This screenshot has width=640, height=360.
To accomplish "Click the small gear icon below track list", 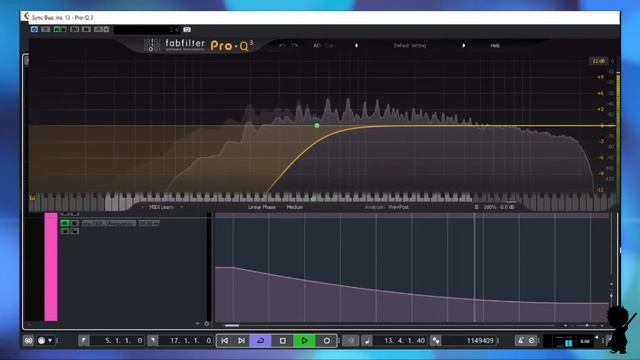I will coord(207,324).
